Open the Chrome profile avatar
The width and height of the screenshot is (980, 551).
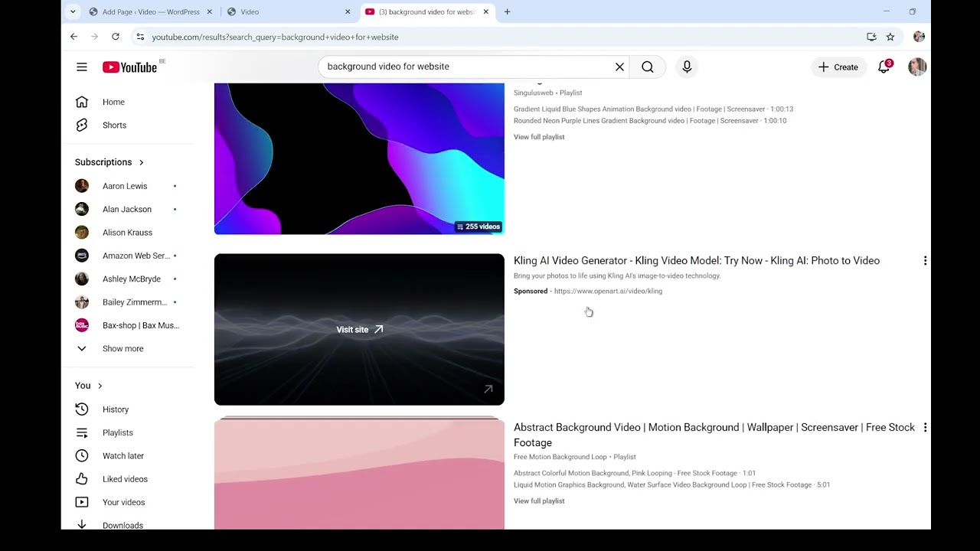click(919, 37)
